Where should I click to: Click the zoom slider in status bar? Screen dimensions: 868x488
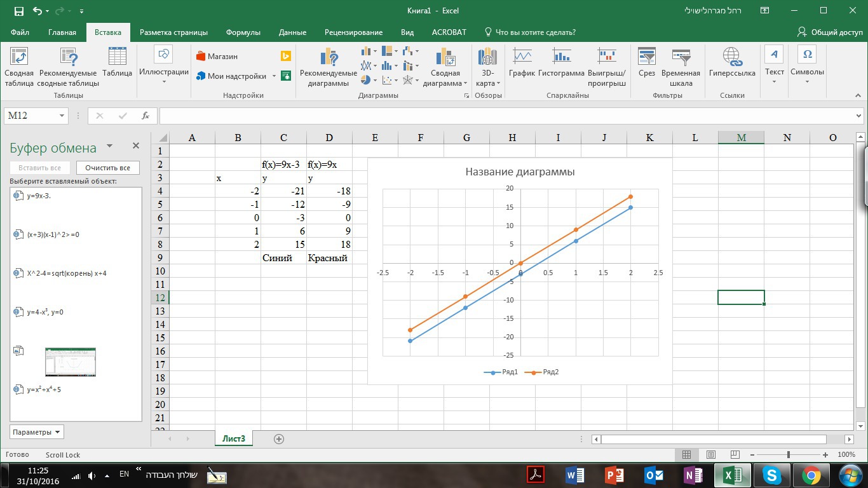pyautogui.click(x=789, y=455)
